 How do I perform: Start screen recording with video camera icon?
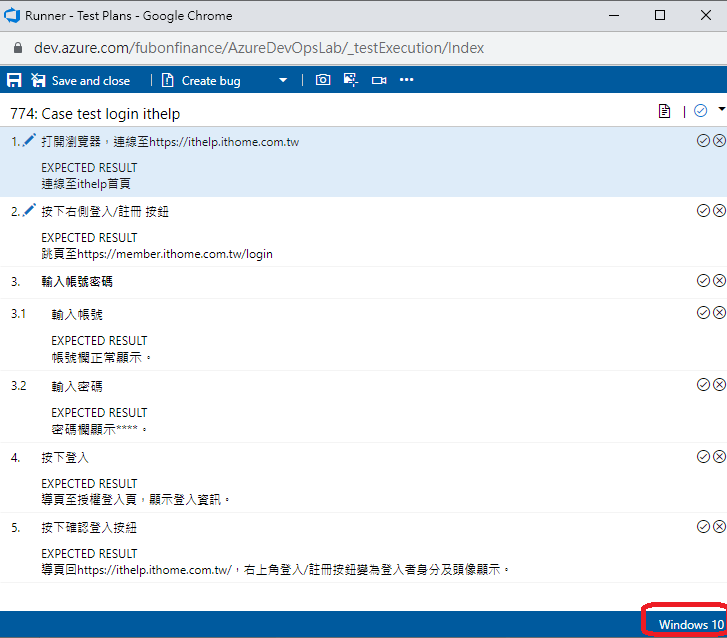click(x=379, y=80)
